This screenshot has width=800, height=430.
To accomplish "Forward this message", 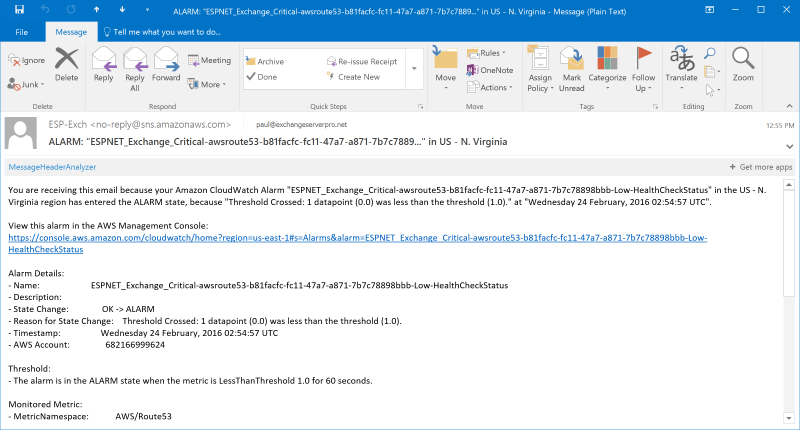I will tap(166, 59).
